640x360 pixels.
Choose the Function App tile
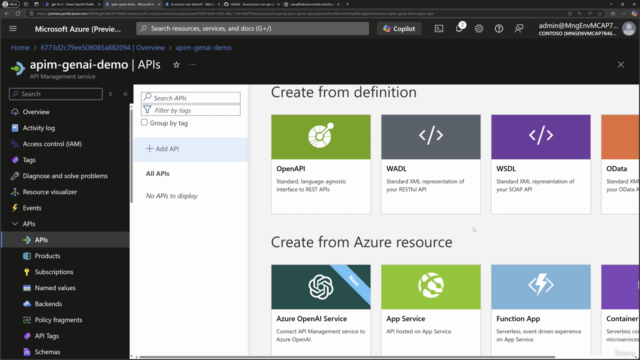pyautogui.click(x=541, y=310)
